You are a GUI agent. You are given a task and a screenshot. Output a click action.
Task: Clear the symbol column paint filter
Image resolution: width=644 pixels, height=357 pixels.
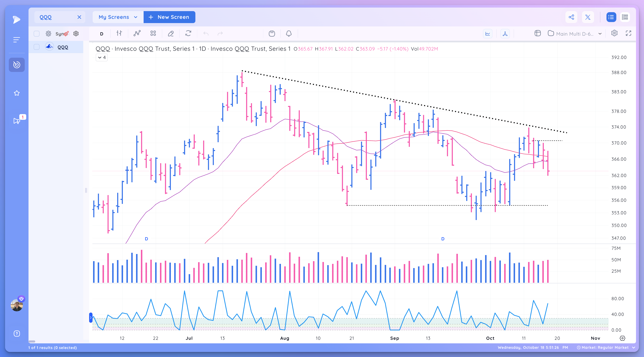coord(66,34)
